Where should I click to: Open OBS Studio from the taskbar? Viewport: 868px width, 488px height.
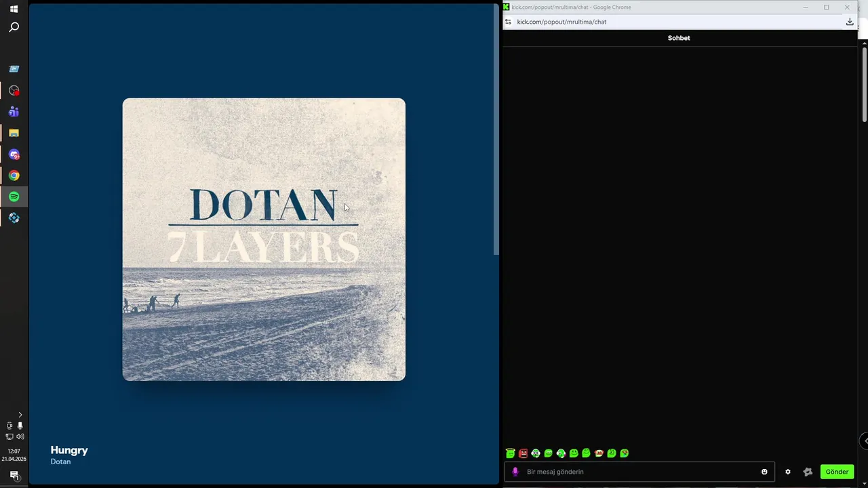coord(14,90)
